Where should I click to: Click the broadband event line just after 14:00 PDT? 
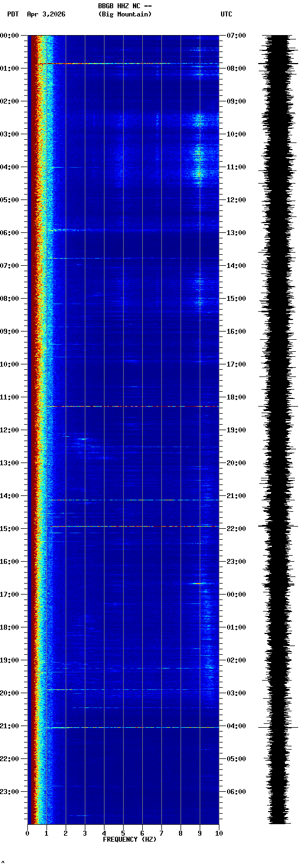[134, 500]
